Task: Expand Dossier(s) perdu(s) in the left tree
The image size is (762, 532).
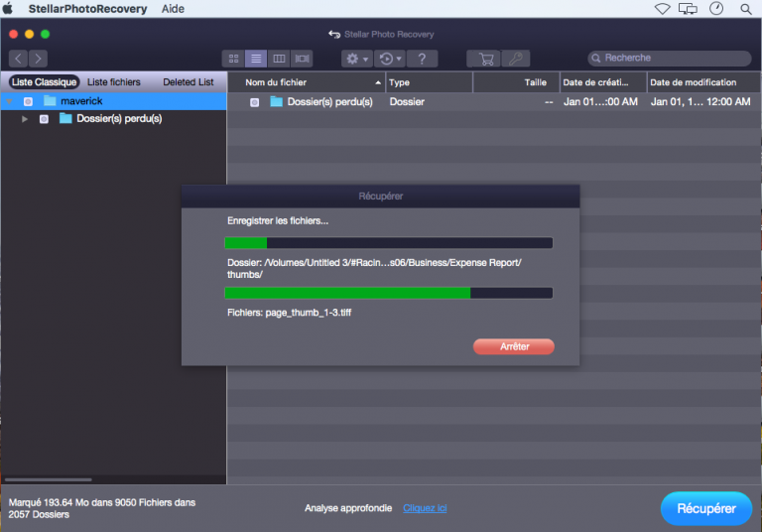Action: click(24, 119)
